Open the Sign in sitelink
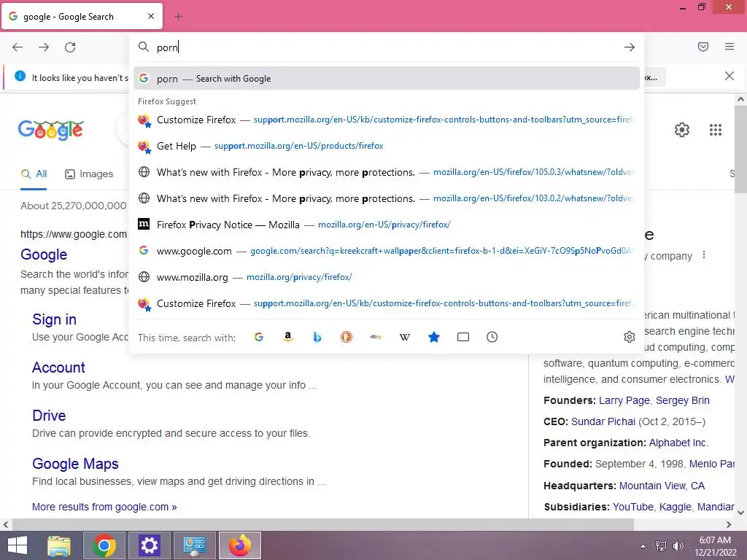 tap(54, 319)
